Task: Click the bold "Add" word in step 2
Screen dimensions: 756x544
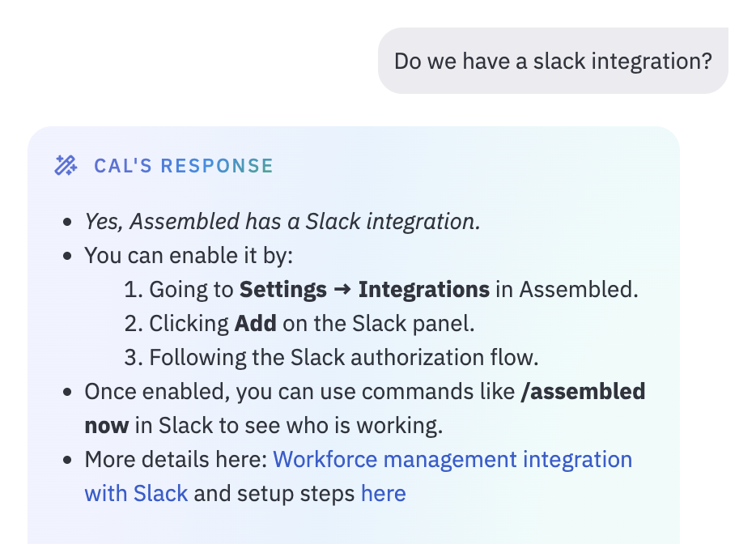Action: (x=255, y=324)
